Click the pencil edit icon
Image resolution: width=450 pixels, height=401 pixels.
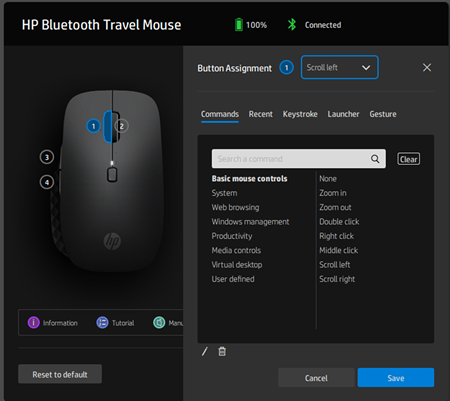[x=205, y=351]
